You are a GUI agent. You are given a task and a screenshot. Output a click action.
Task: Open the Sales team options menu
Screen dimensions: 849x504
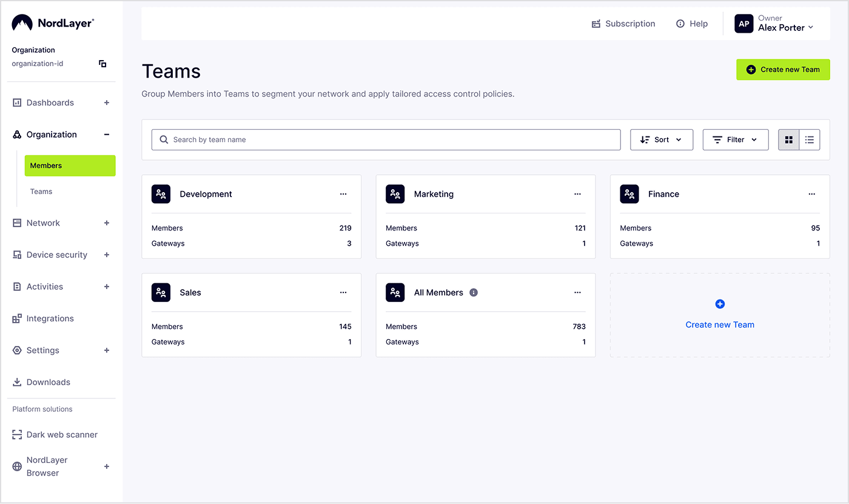coord(343,292)
